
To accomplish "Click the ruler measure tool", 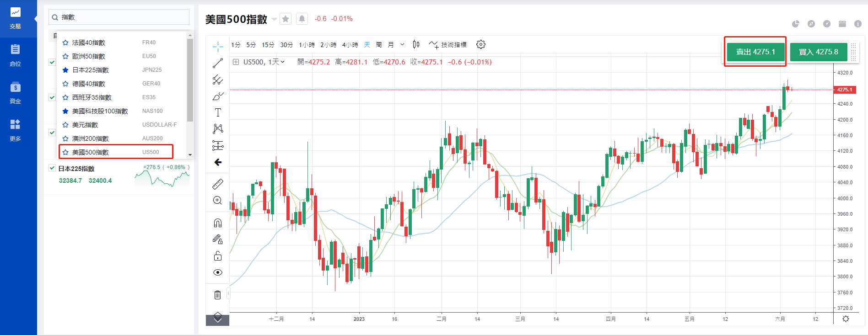I will point(218,184).
